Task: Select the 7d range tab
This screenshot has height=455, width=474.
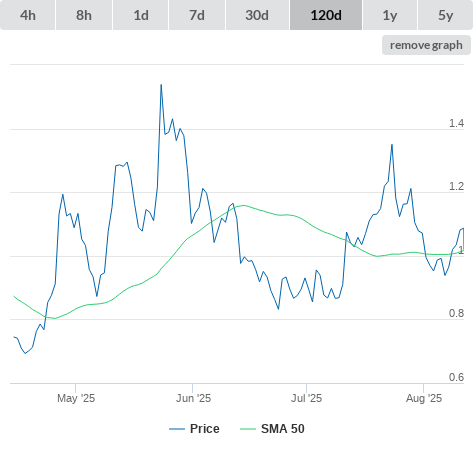Action: [197, 15]
